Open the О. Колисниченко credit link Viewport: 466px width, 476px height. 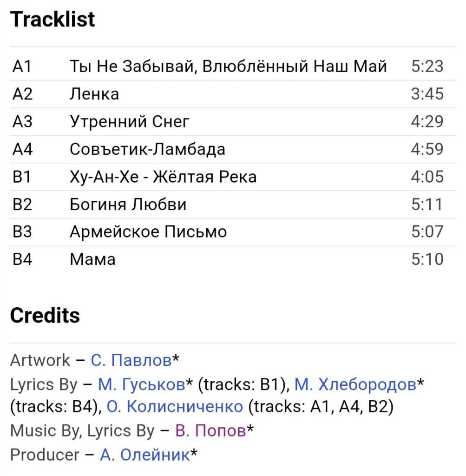click(175, 406)
